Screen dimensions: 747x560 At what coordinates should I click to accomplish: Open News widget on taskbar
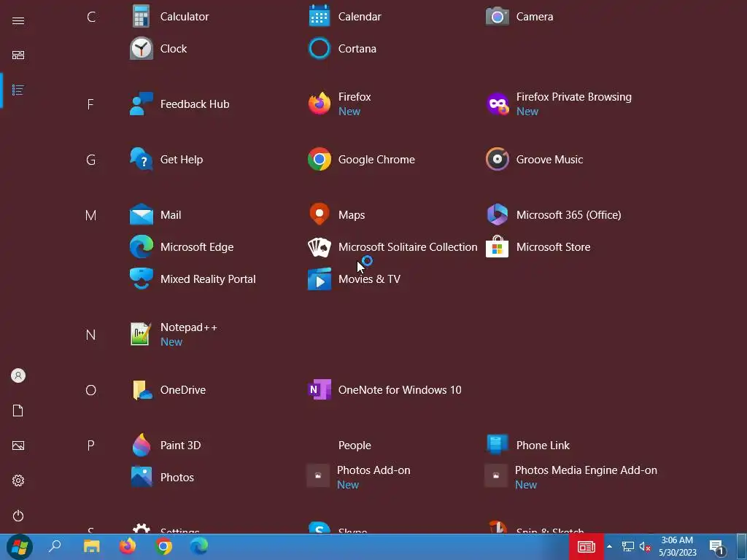pyautogui.click(x=586, y=547)
